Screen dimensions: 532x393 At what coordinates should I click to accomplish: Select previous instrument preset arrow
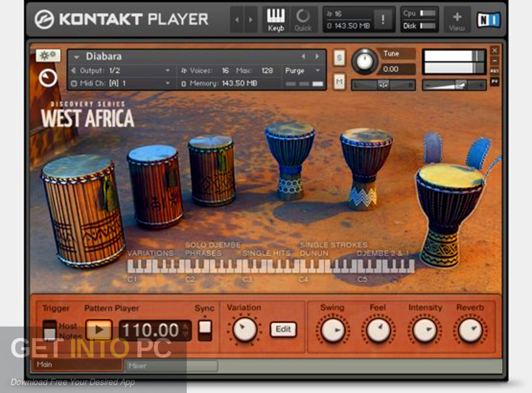(x=304, y=56)
